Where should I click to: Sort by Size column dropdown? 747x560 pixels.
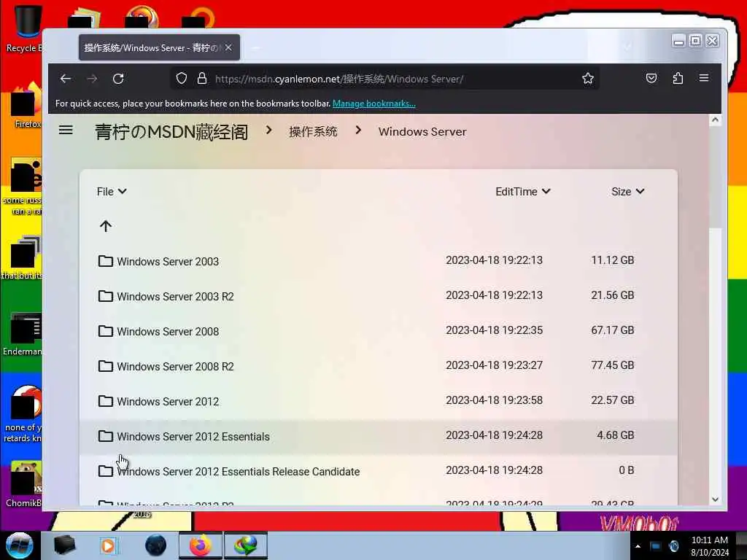click(x=627, y=192)
